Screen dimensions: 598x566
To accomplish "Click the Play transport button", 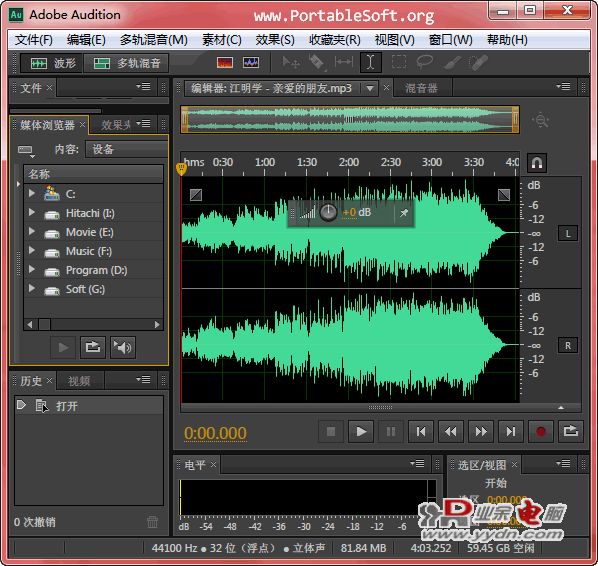I will pyautogui.click(x=361, y=431).
